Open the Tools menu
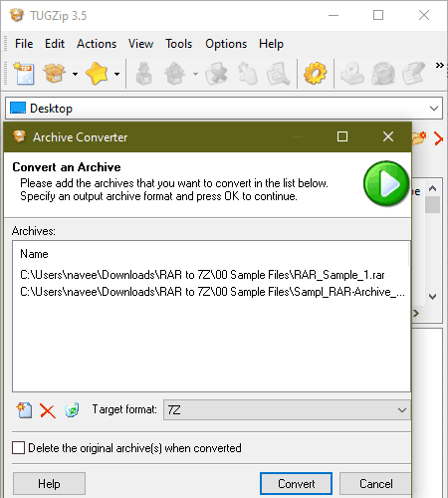Image resolution: width=448 pixels, height=498 pixels. [179, 44]
